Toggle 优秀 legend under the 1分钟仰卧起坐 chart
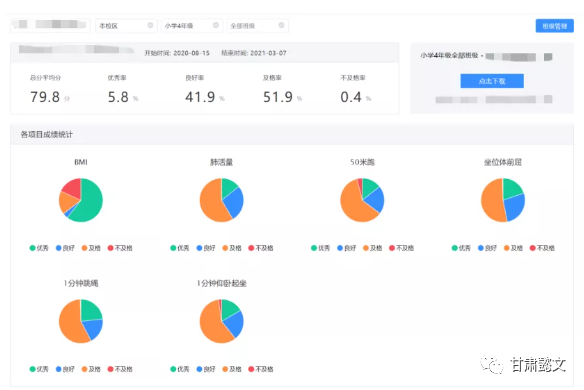584x390 pixels. click(180, 369)
